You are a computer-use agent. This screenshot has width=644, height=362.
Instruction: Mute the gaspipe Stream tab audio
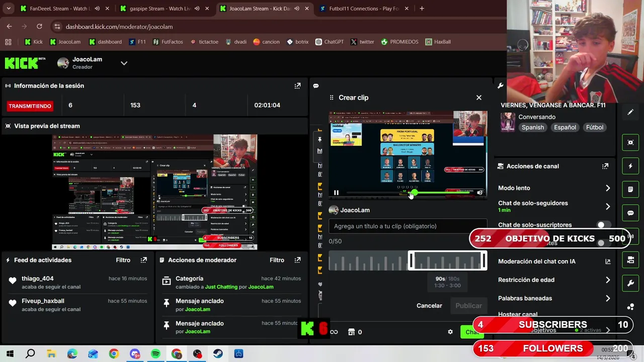[197, 9]
